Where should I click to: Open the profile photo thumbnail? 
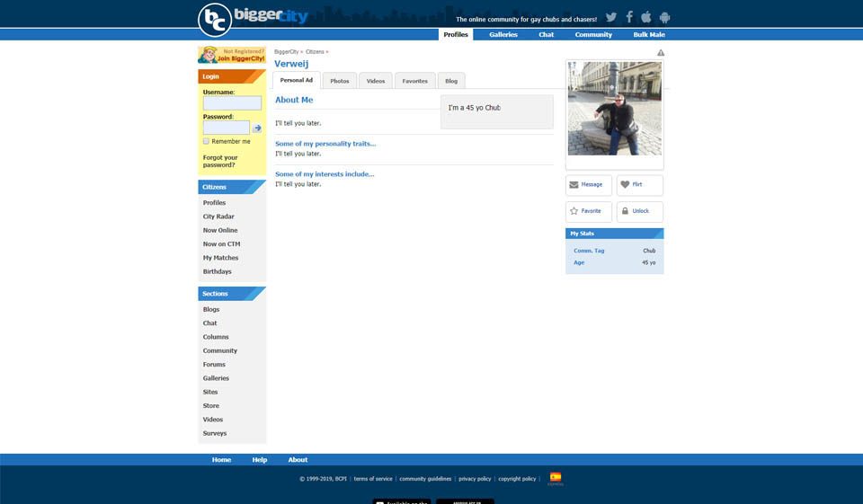[615, 109]
